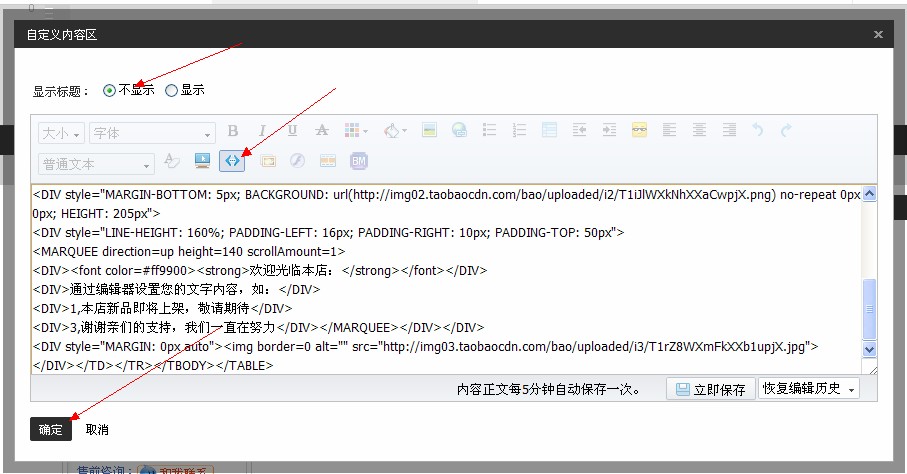The height and width of the screenshot is (474, 907).
Task: Click the 立即保存 save now button
Action: point(710,389)
